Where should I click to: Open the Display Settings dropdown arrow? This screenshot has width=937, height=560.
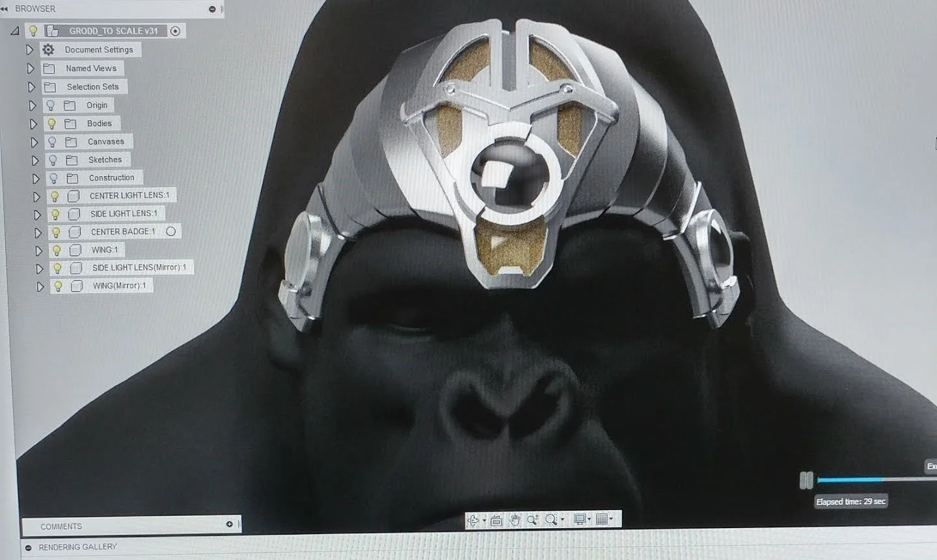point(590,520)
